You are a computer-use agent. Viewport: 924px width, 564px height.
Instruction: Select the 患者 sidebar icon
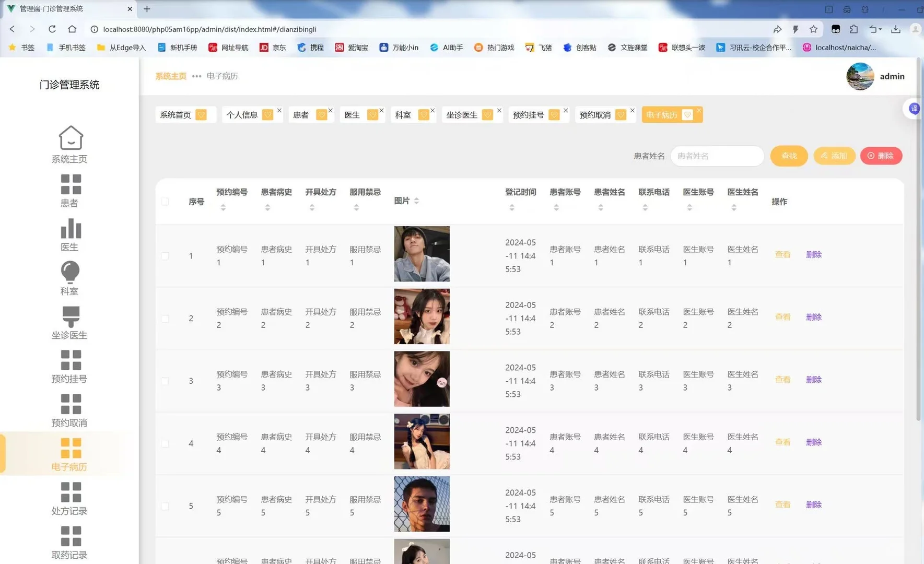click(70, 189)
